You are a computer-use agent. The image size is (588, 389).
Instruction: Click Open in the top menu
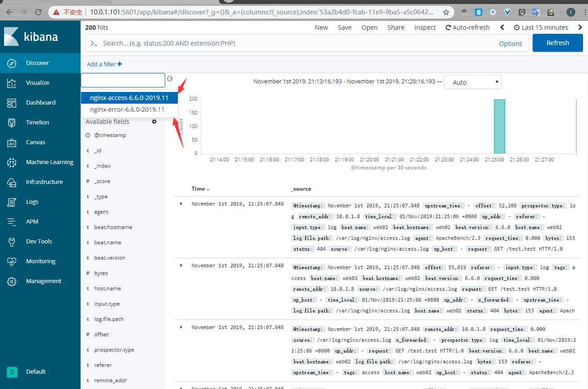point(370,27)
